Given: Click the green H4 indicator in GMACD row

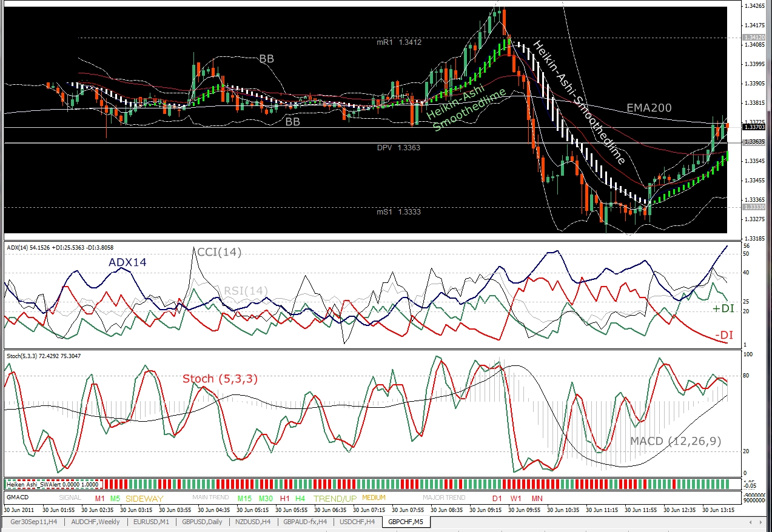Looking at the screenshot, I should coord(300,498).
